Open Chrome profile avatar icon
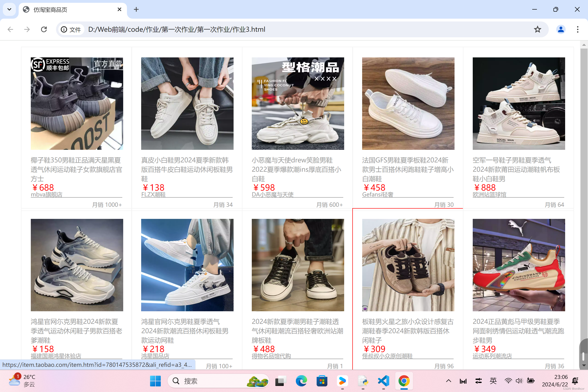Screen dimensions: 588x392 [561, 29]
